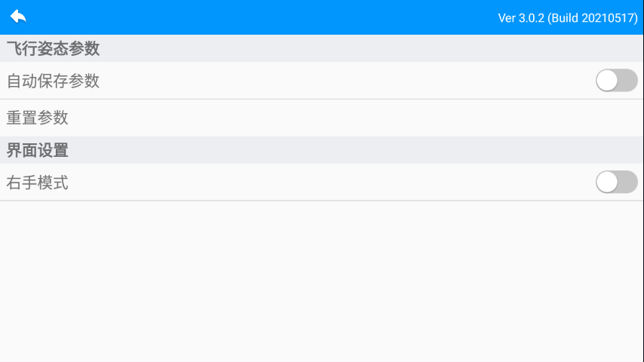Viewport: 644px width, 362px height.
Task: Click the blue title bar center
Action: coord(322,17)
